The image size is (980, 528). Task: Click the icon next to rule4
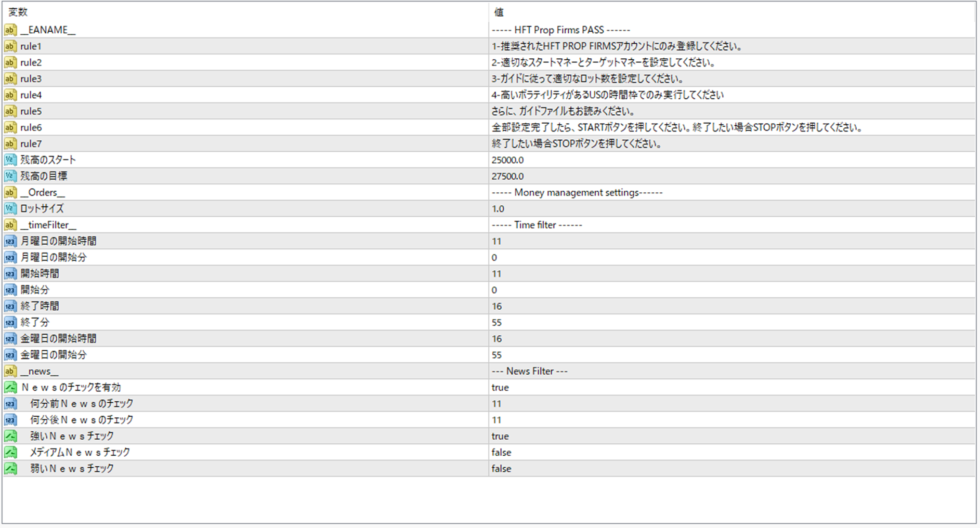10,95
